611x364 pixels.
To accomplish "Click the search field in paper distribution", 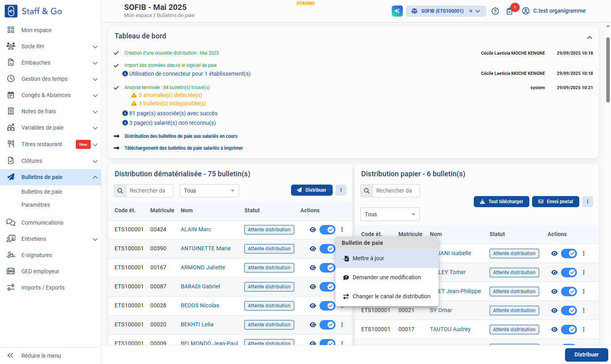I will [396, 191].
